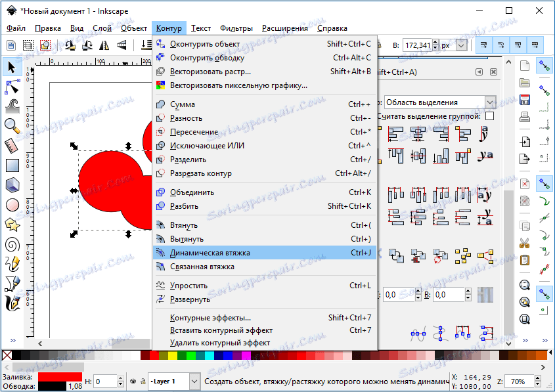Viewport: 555px width, 392px height.
Task: Toggle the first scale-stroke-width affect button
Action: [483, 45]
